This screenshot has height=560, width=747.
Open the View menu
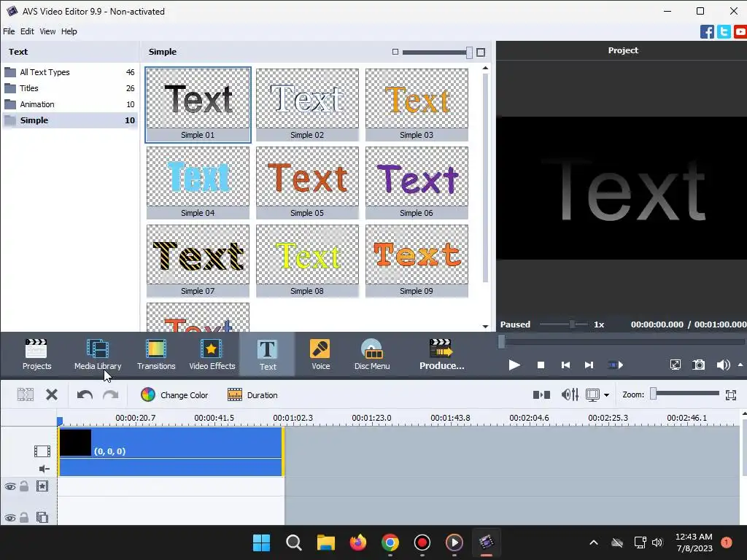(47, 31)
